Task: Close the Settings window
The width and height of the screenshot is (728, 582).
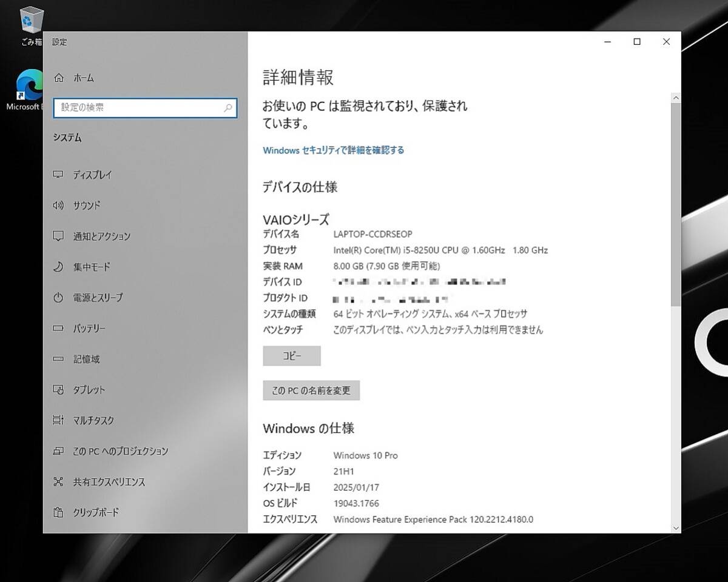Action: (666, 42)
